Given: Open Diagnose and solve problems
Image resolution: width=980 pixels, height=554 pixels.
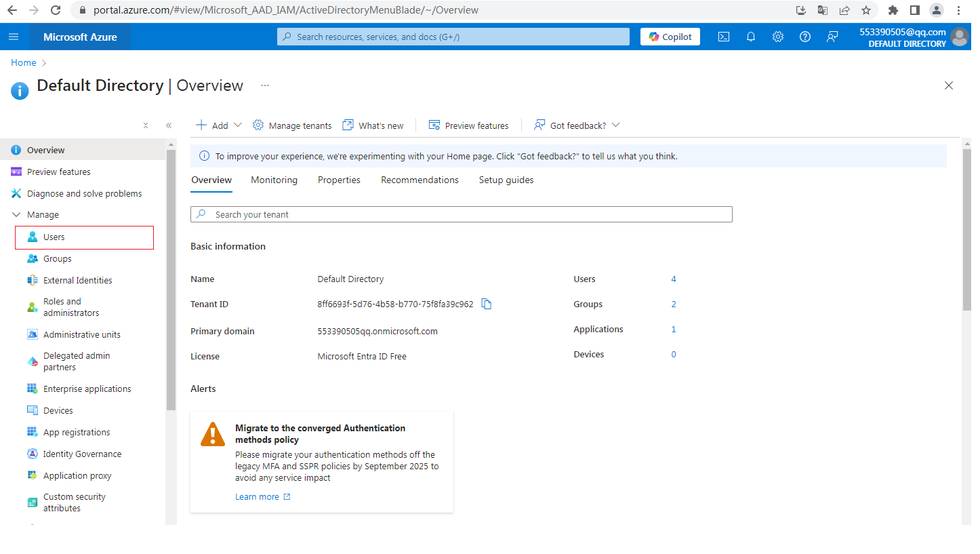Looking at the screenshot, I should (x=83, y=194).
